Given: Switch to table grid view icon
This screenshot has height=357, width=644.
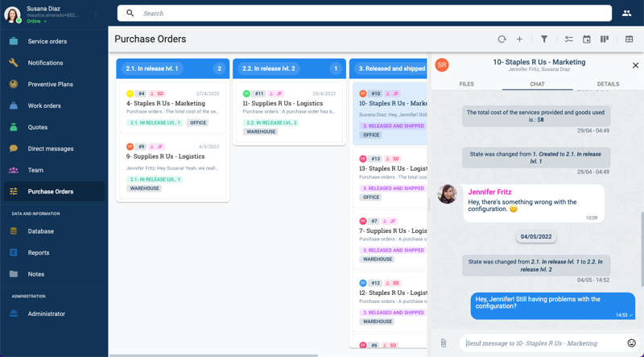Looking at the screenshot, I should click(x=630, y=39).
